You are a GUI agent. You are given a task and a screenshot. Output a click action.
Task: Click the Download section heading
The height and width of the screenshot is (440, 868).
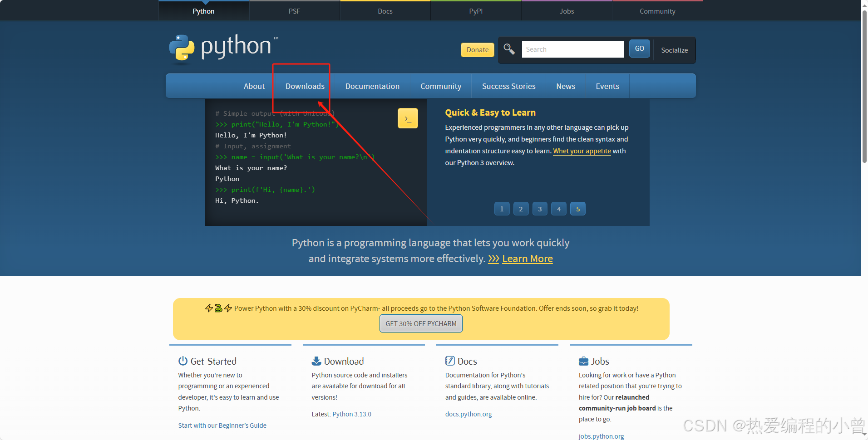[x=344, y=361]
